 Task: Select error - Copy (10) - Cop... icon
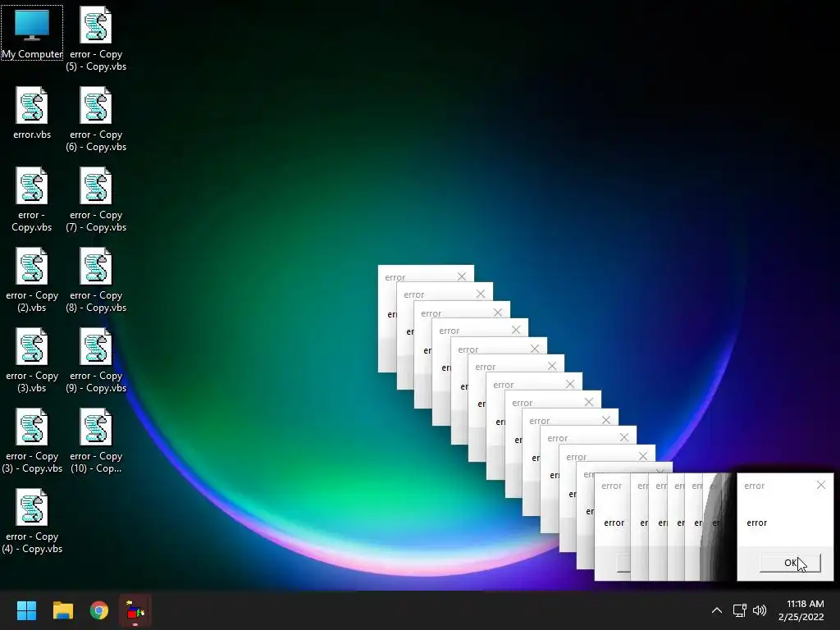[96, 441]
